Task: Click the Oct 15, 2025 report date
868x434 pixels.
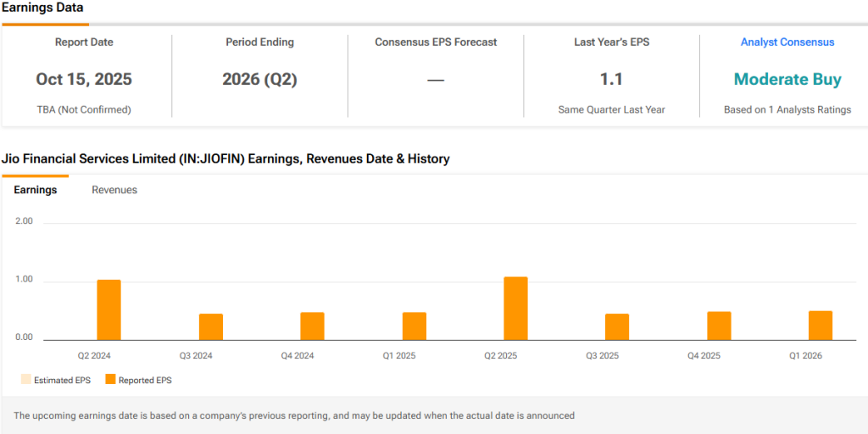Action: (x=84, y=79)
